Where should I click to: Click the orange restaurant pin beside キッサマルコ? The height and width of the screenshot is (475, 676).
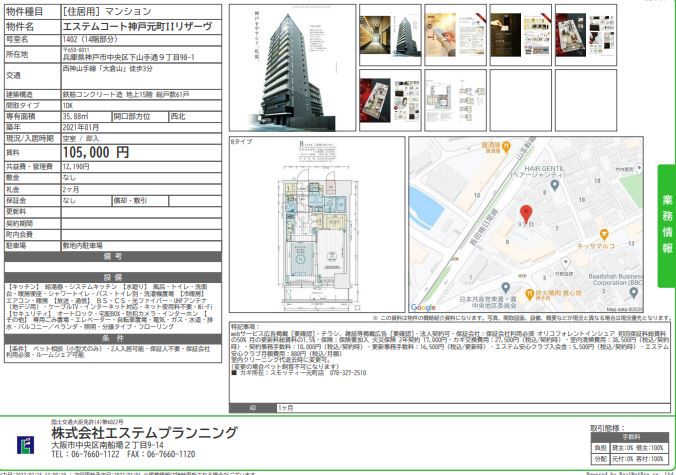tap(604, 235)
